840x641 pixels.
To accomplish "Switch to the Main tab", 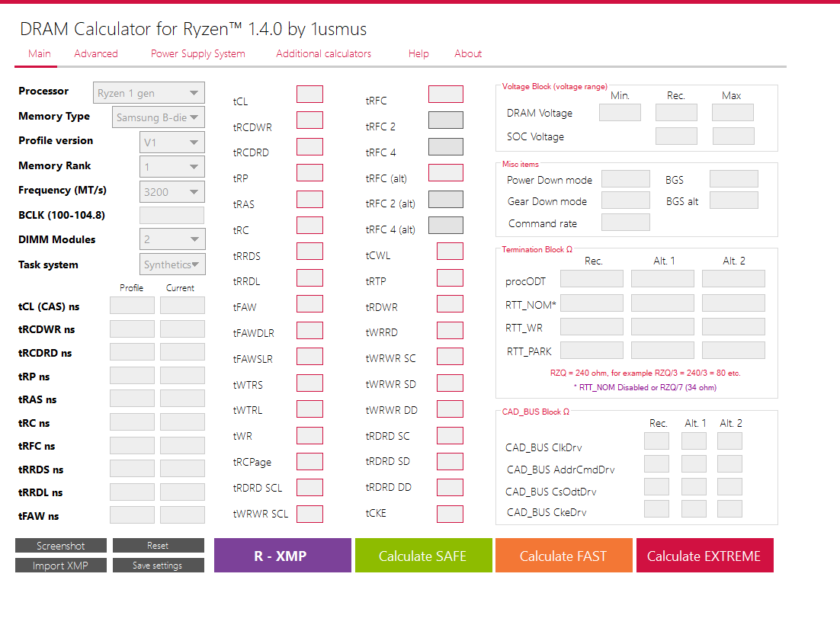I will tap(40, 53).
